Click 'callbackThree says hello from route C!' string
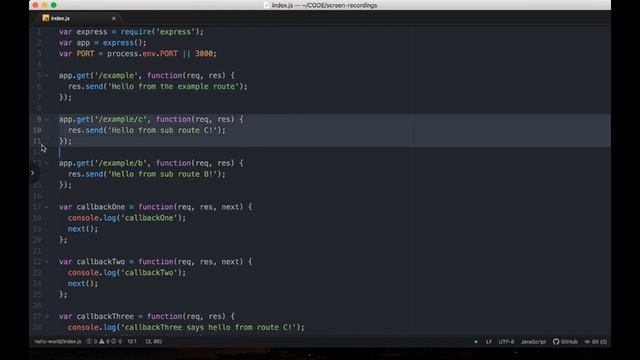The height and width of the screenshot is (360, 640). tap(209, 327)
